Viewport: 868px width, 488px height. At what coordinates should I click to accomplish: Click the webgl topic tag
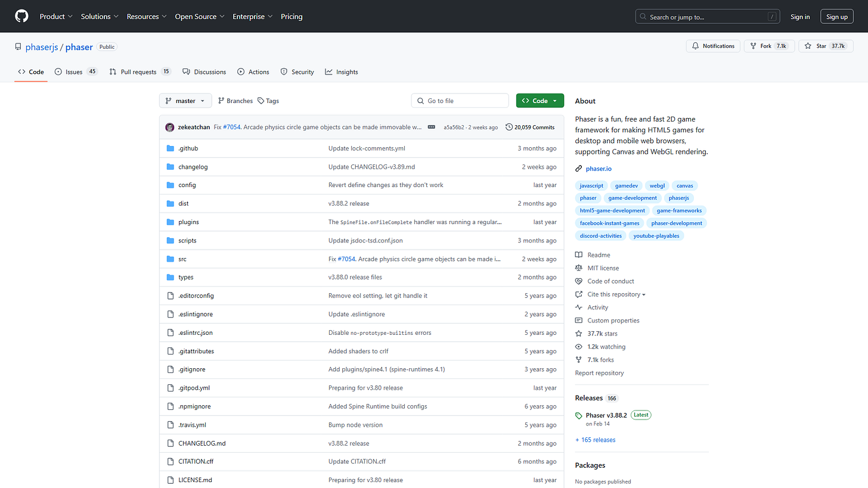pos(657,186)
